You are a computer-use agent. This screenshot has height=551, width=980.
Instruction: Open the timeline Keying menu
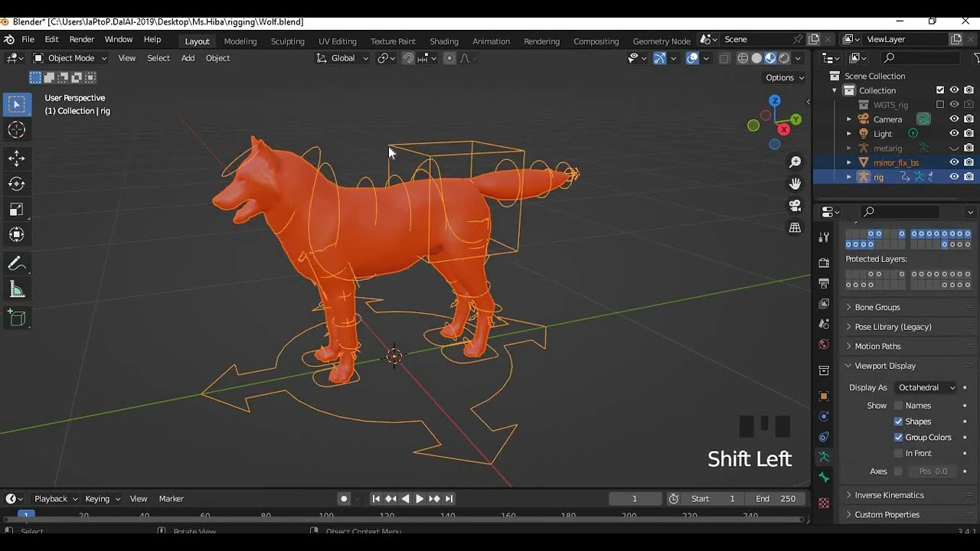point(103,499)
